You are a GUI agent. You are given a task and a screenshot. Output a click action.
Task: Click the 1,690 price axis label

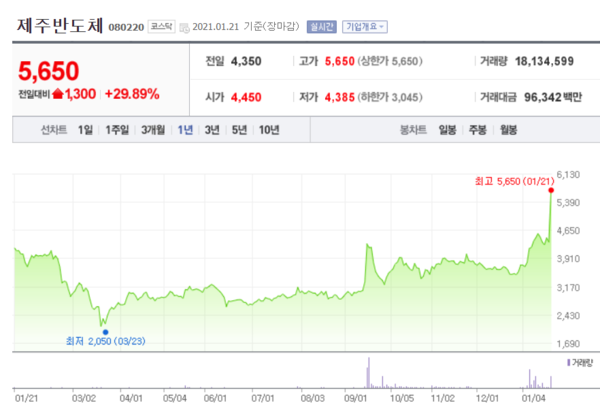point(568,344)
